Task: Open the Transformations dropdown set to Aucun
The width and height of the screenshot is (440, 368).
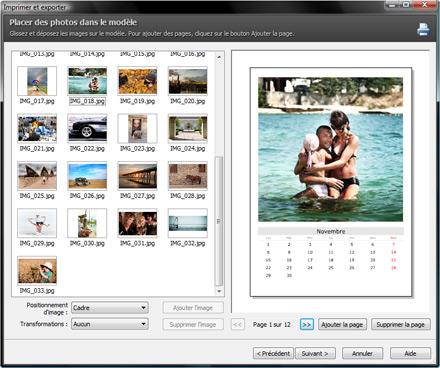Action: pos(110,324)
